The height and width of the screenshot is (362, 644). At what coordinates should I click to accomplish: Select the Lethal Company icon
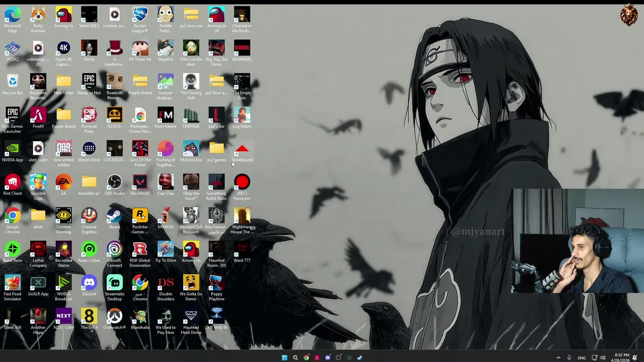tap(38, 254)
